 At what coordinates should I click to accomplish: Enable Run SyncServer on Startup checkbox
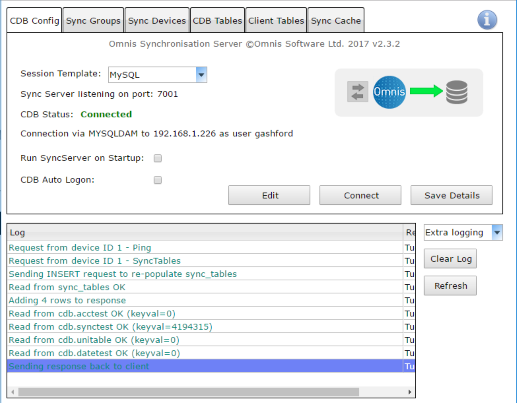(158, 158)
